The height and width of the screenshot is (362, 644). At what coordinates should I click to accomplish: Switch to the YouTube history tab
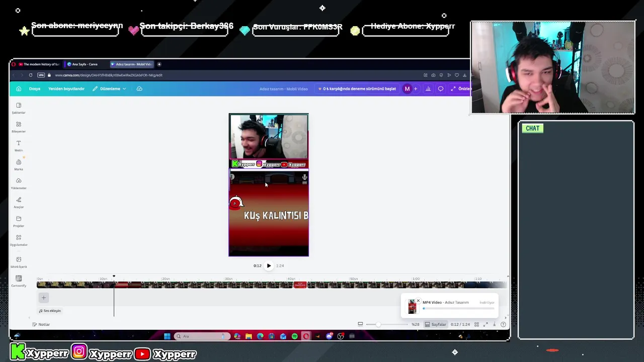[x=38, y=64]
